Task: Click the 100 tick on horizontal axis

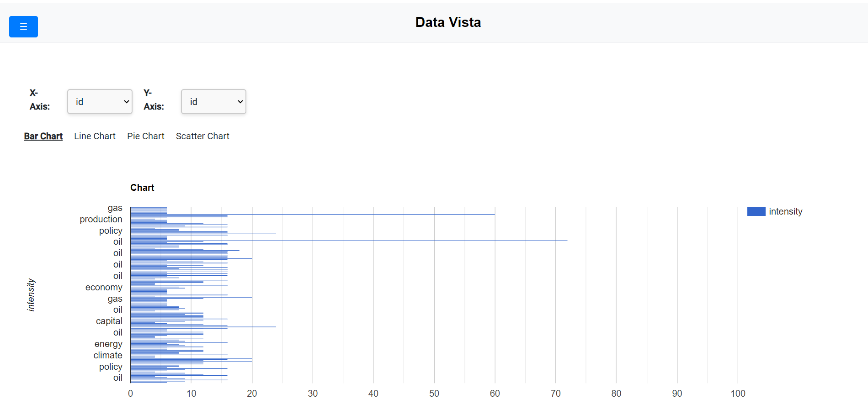Action: (x=738, y=394)
